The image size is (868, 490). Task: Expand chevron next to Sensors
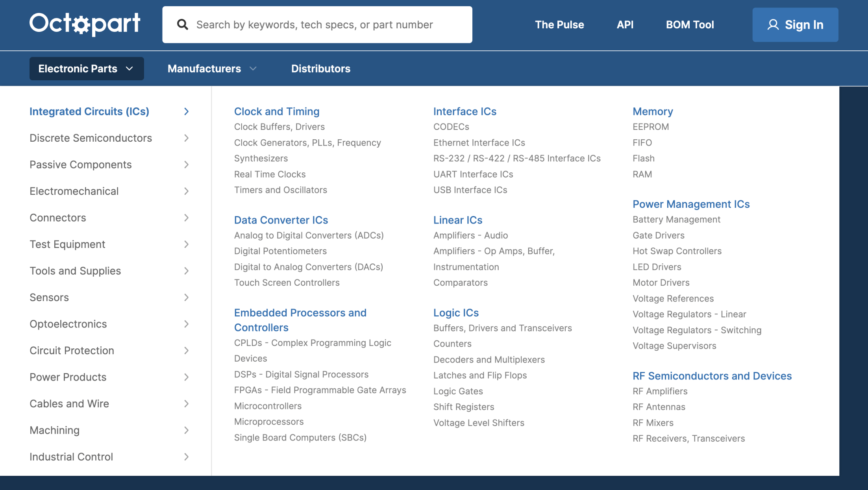pos(187,298)
